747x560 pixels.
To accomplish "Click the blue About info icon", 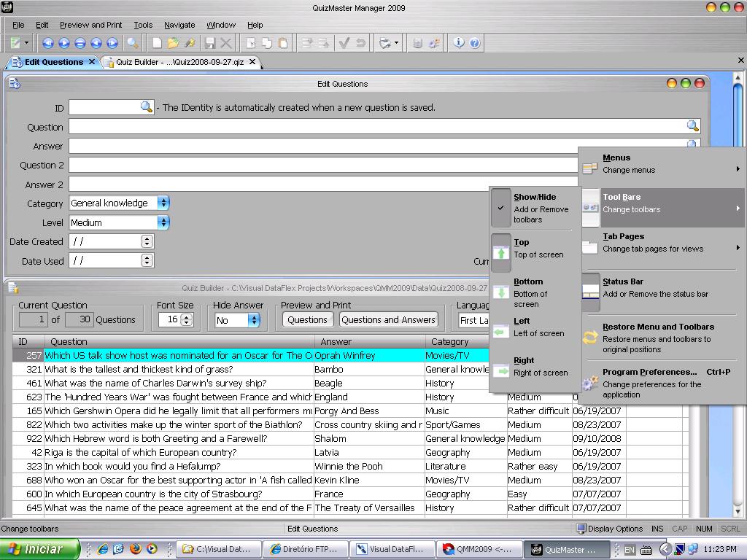I will 459,43.
